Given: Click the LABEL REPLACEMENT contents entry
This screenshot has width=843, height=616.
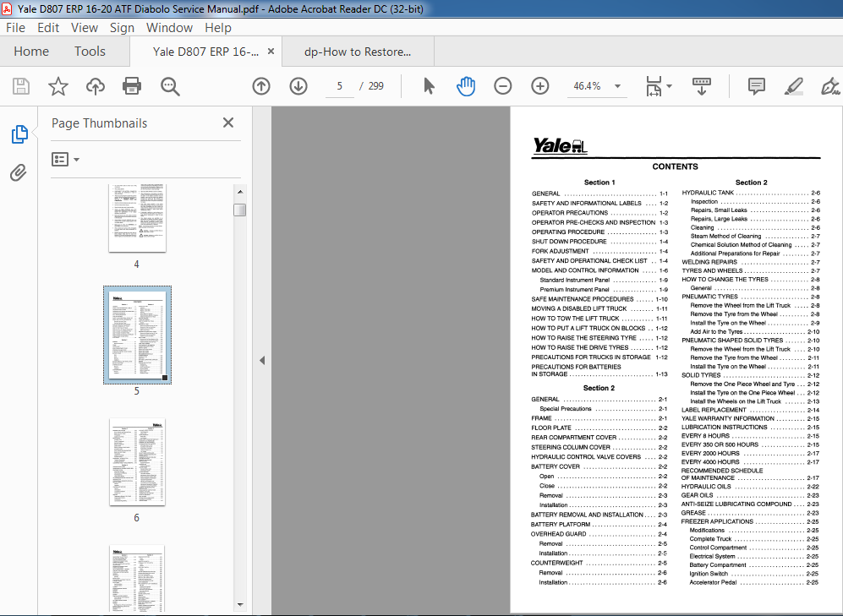Looking at the screenshot, I should pos(751,410).
